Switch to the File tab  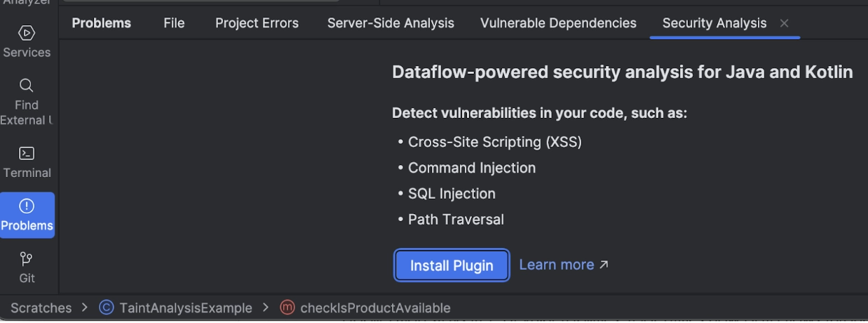point(174,23)
